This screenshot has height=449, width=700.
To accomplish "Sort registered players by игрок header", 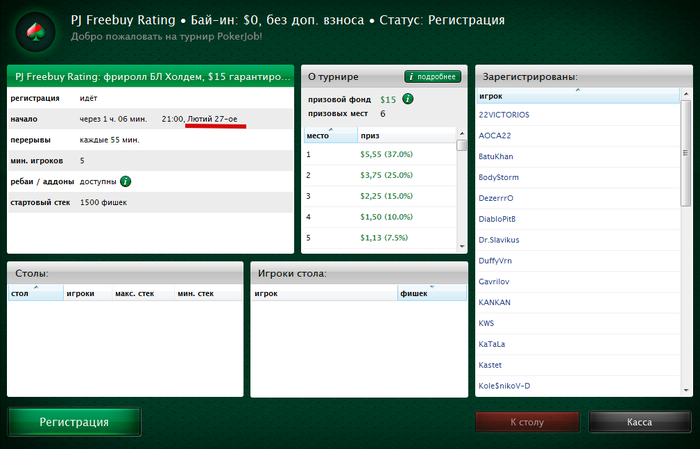I will coord(578,96).
